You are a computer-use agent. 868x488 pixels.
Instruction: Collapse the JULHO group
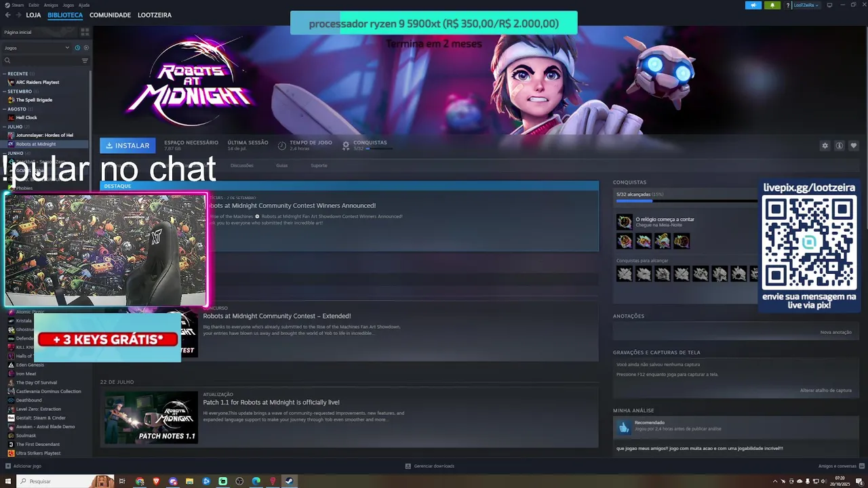tap(15, 126)
